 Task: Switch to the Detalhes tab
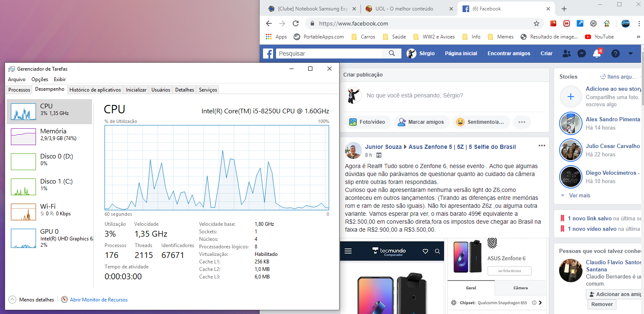pyautogui.click(x=185, y=90)
